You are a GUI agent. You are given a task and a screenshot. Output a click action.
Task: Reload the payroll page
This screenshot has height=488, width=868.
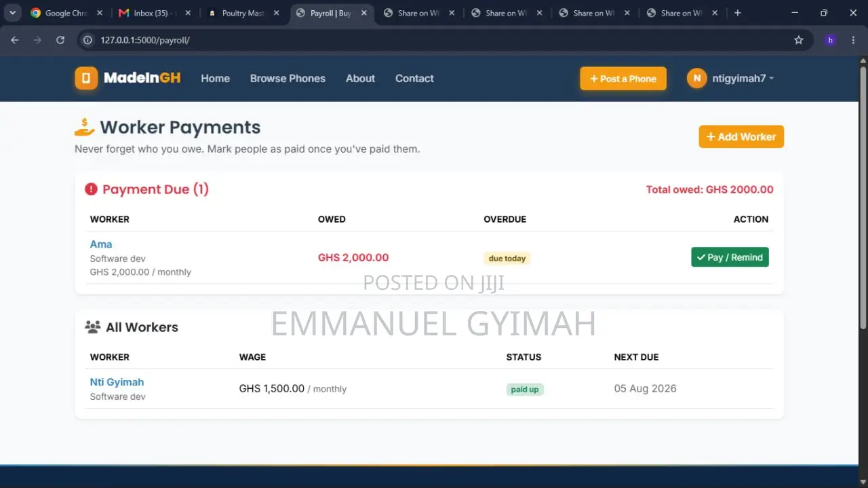[60, 40]
